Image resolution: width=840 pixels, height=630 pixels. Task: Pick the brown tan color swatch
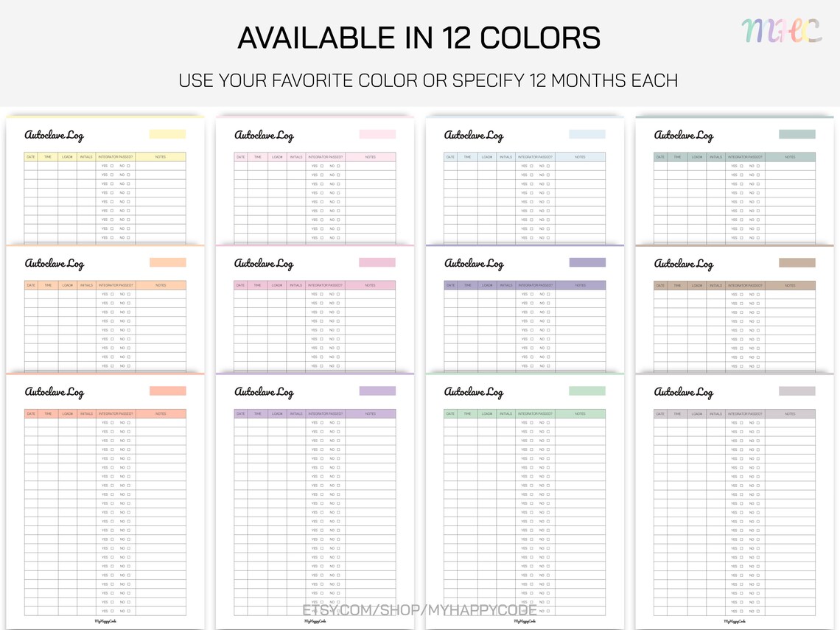[797, 262]
